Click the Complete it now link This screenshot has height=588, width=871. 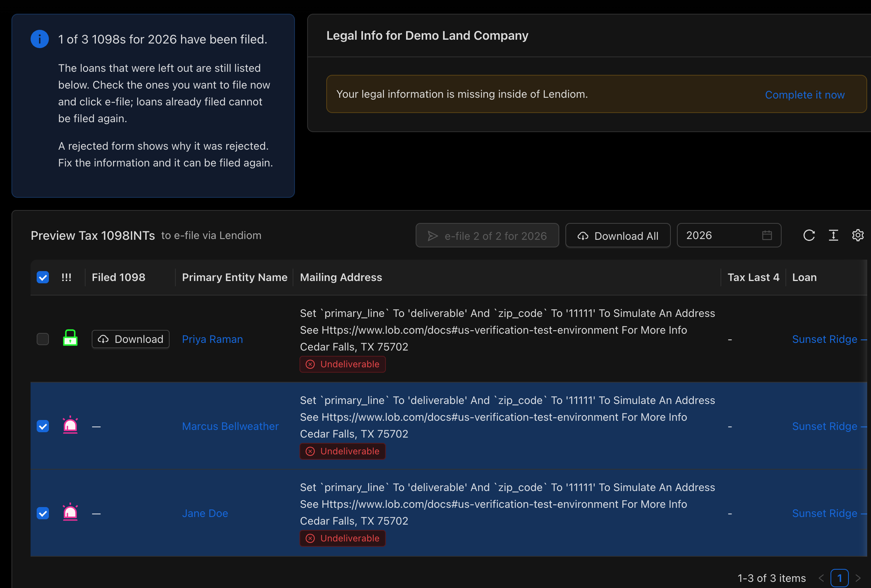(805, 94)
